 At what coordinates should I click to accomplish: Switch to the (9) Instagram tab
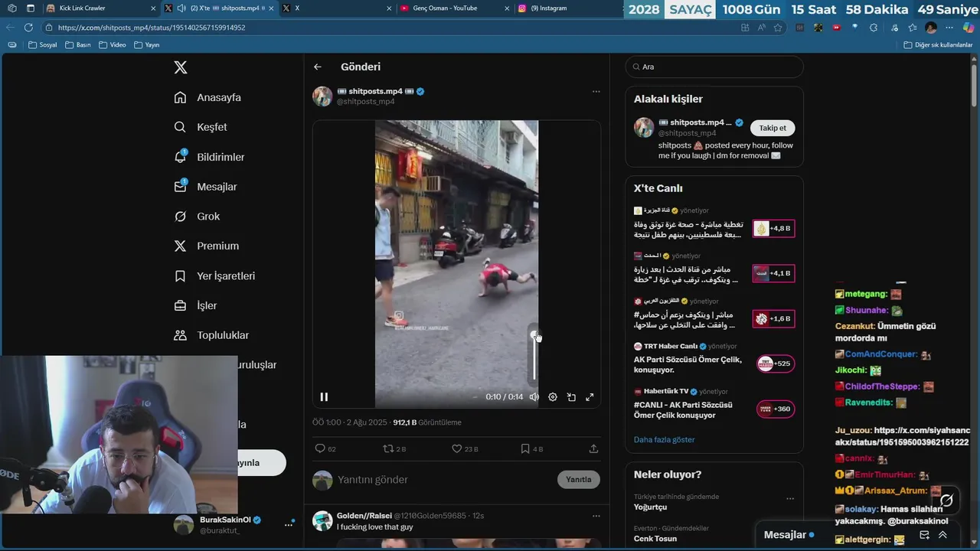[565, 8]
